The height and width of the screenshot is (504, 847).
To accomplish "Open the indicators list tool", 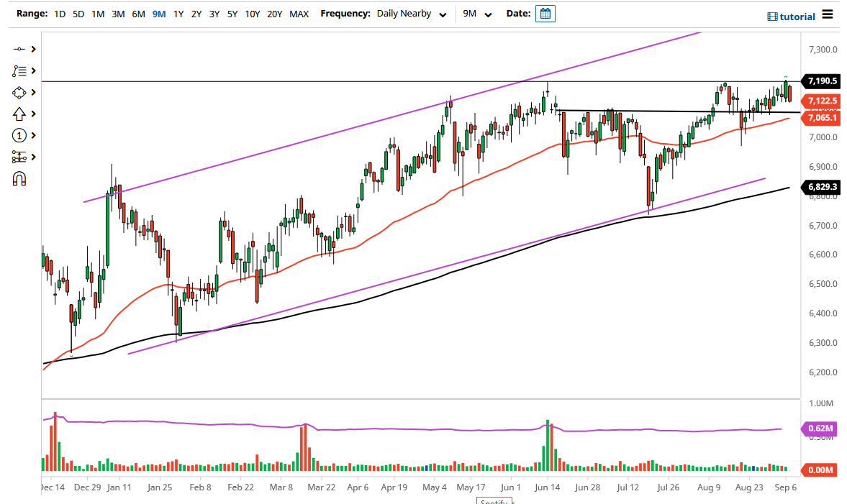I will click(20, 70).
